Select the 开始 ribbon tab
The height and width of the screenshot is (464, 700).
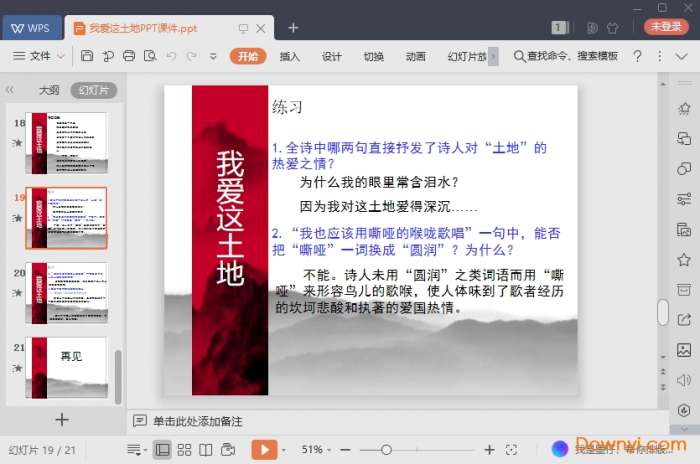click(248, 56)
